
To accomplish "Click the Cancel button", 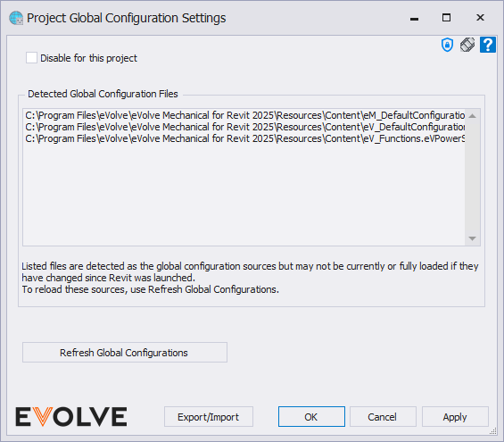I will tap(383, 417).
